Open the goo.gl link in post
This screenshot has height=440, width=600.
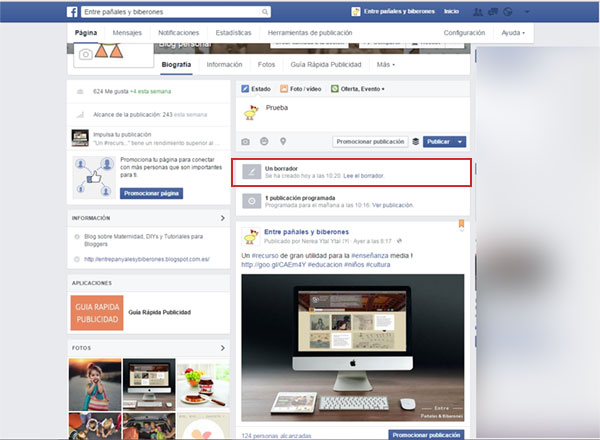274,265
